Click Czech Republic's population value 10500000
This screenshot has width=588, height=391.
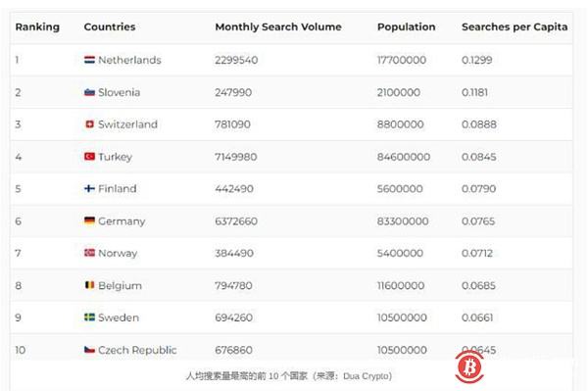click(402, 350)
